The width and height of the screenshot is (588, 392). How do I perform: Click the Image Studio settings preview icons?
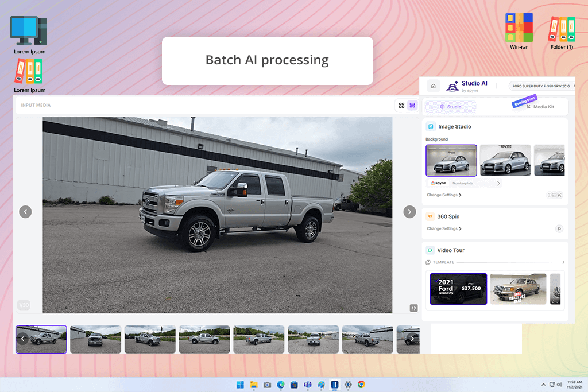click(555, 195)
